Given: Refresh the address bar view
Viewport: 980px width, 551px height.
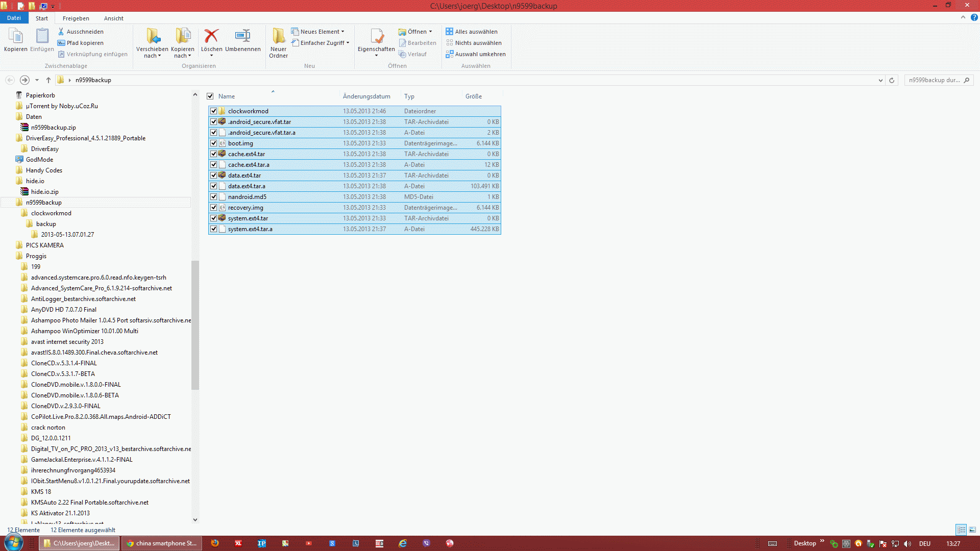Looking at the screenshot, I should click(892, 80).
